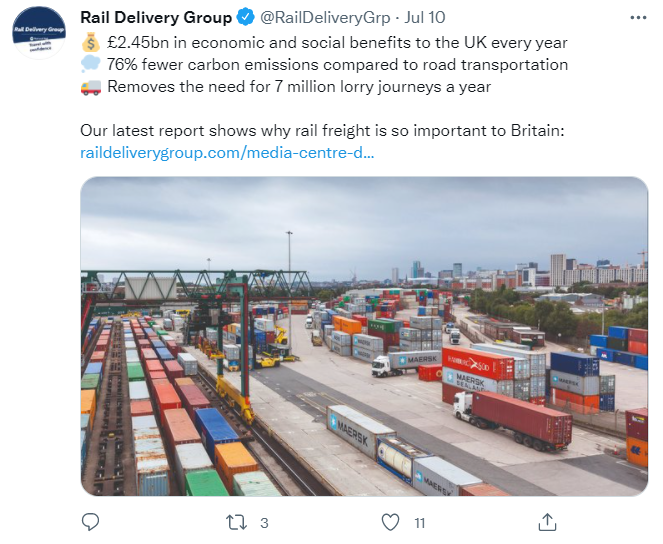The image size is (663, 544).
Task: Open the Rail Delivery Group profile avatar
Action: click(x=38, y=40)
